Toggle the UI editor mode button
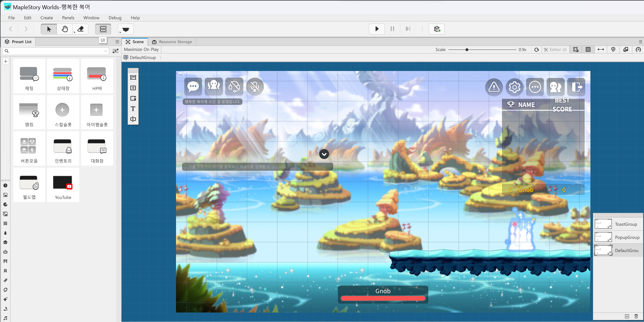 pos(103,29)
